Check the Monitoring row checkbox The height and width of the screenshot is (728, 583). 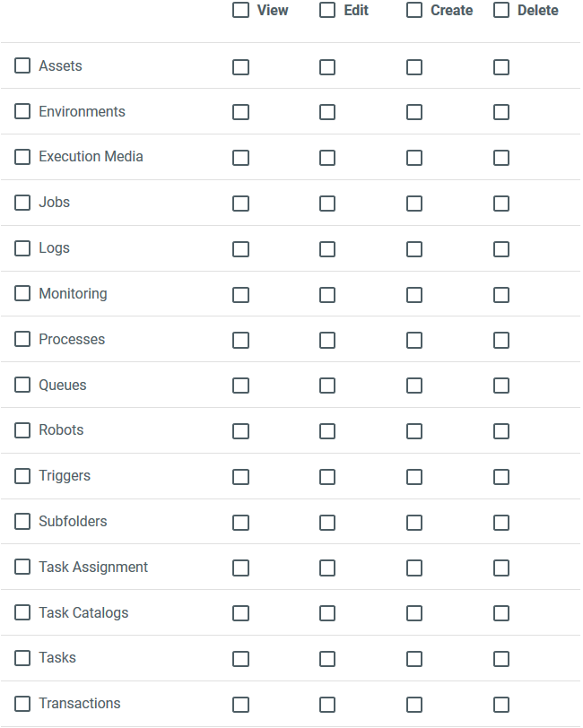22,294
